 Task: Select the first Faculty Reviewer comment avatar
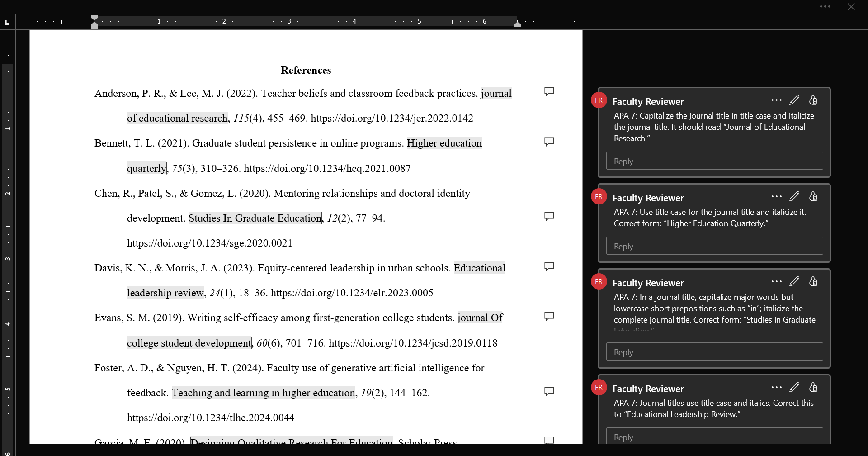pyautogui.click(x=599, y=100)
